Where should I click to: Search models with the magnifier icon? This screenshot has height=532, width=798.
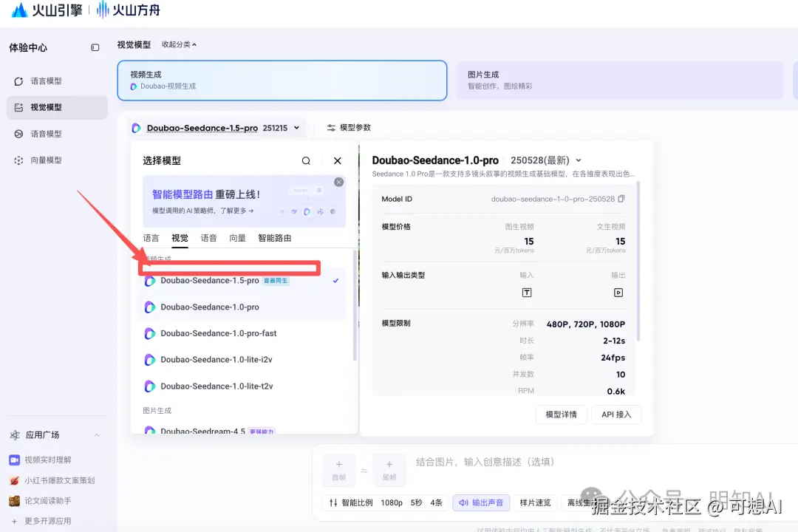(306, 161)
